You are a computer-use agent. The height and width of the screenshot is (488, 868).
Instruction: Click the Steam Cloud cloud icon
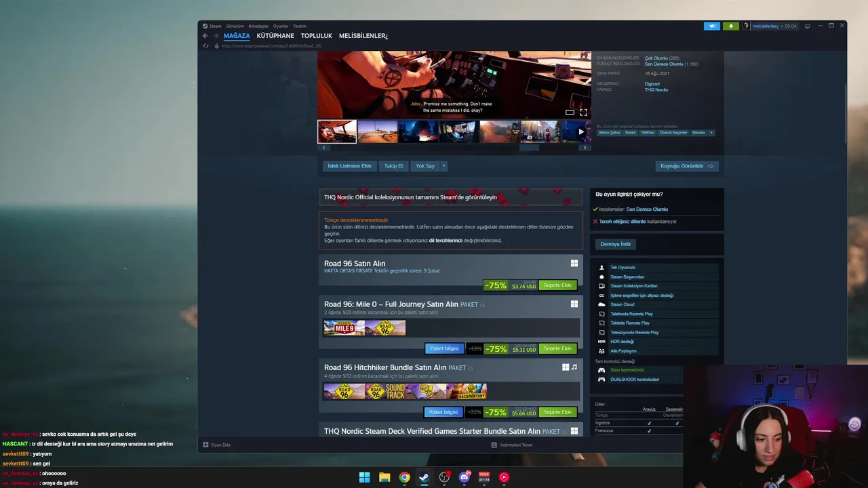(x=601, y=304)
